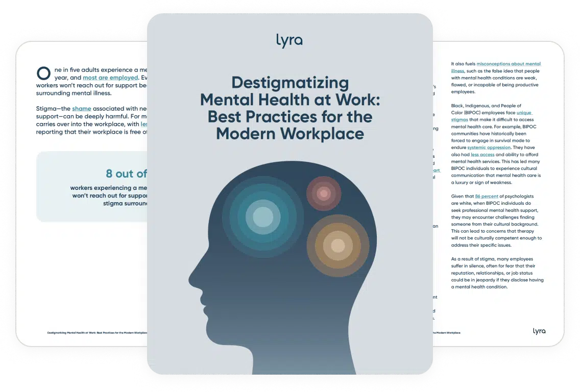Click the cover title 'Destigmatizing Mental Health at Work'
The image size is (580, 392).
coord(290,108)
